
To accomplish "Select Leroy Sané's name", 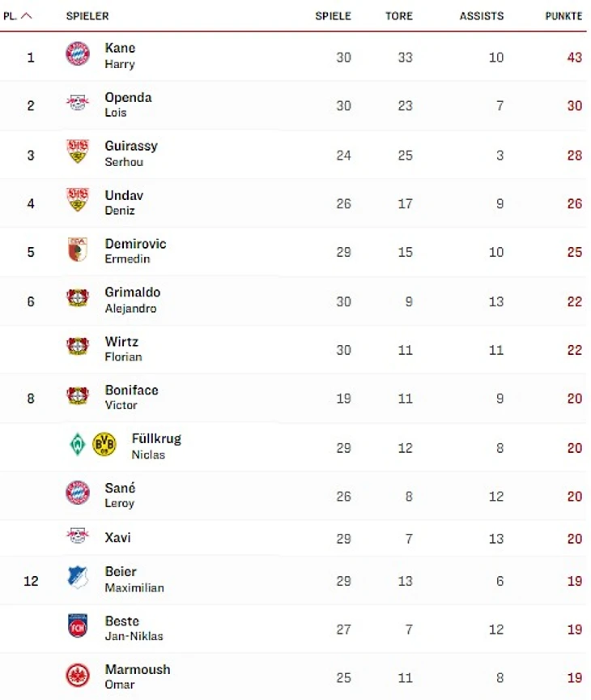I will tap(120, 489).
